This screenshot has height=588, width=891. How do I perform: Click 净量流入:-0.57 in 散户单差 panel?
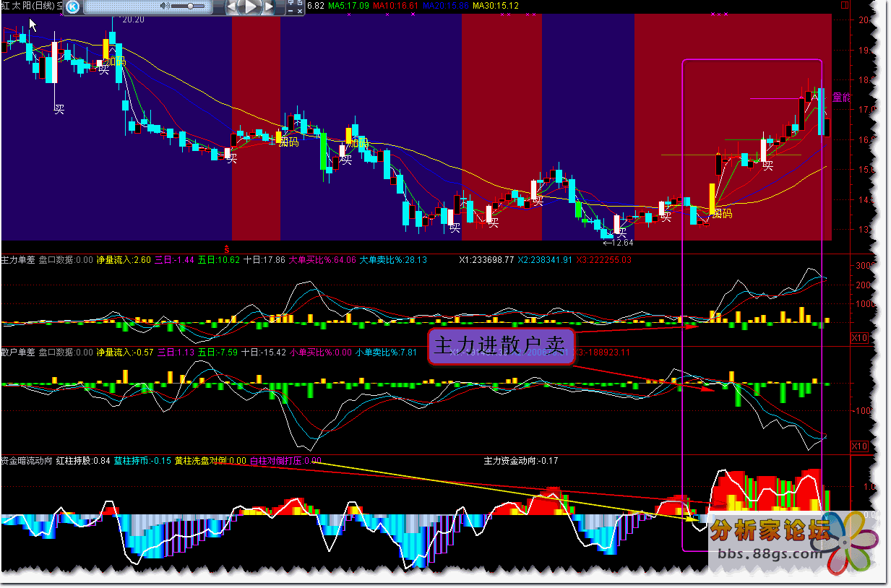pos(125,353)
